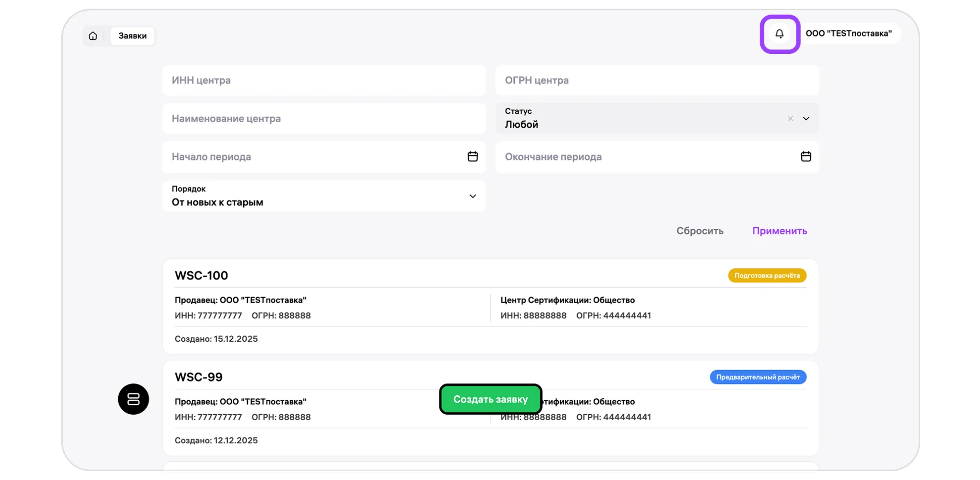Open request WSC-99
This screenshot has width=980, height=480.
point(199,377)
